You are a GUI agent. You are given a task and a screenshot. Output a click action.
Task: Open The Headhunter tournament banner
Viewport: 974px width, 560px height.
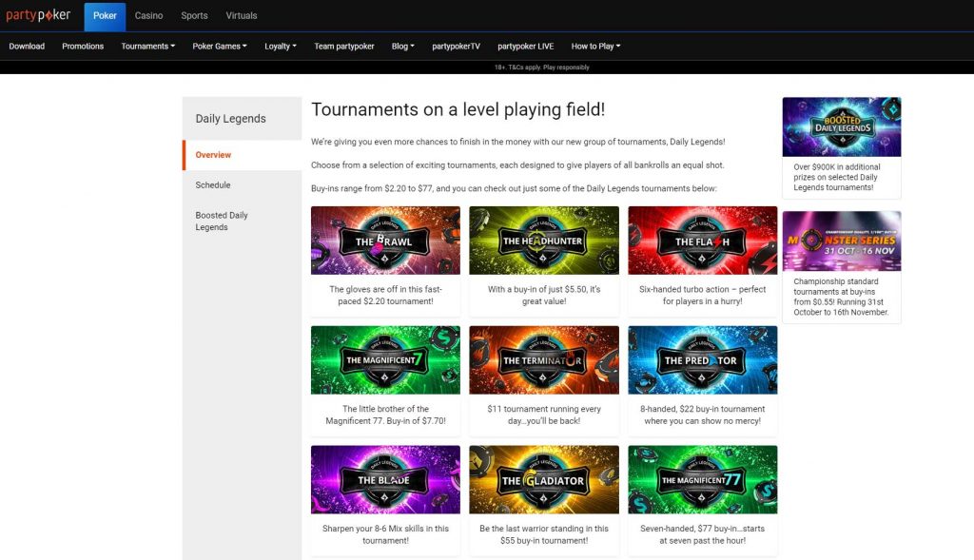[543, 241]
